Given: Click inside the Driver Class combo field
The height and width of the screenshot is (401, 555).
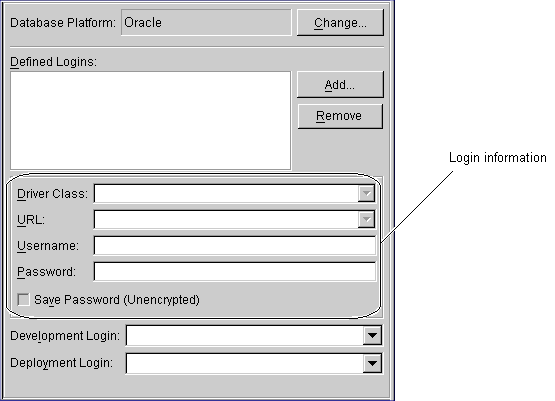Looking at the screenshot, I should click(x=227, y=194).
